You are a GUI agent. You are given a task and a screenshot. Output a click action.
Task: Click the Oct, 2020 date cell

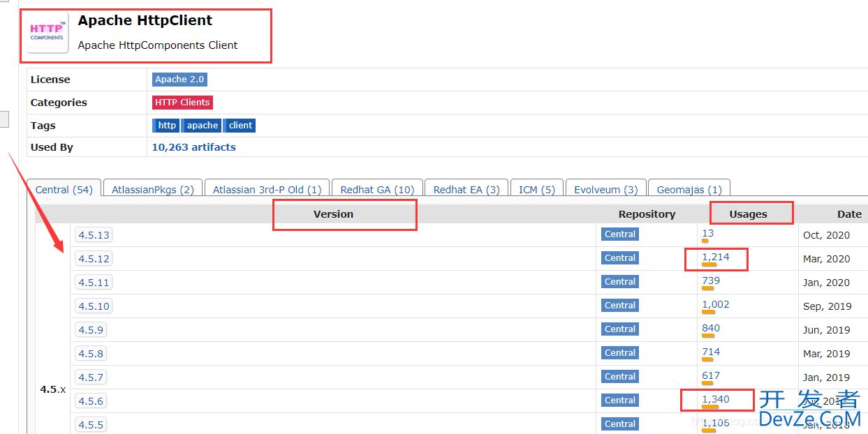point(826,235)
